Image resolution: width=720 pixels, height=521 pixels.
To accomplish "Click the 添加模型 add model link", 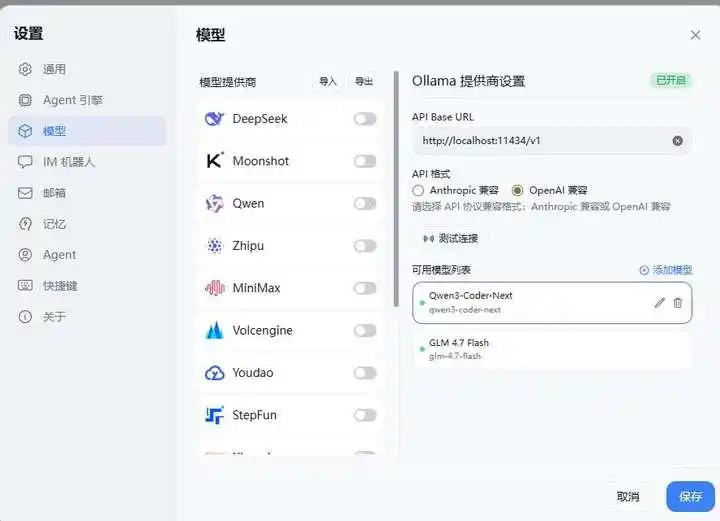I will tap(666, 270).
